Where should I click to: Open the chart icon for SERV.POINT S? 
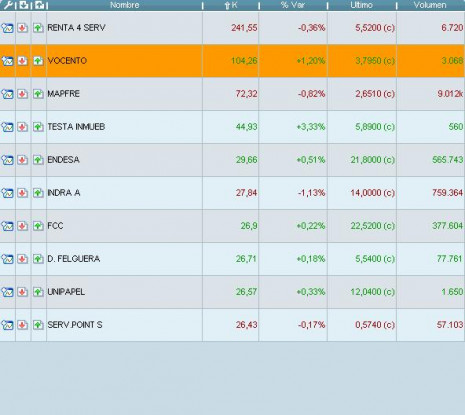point(7,325)
